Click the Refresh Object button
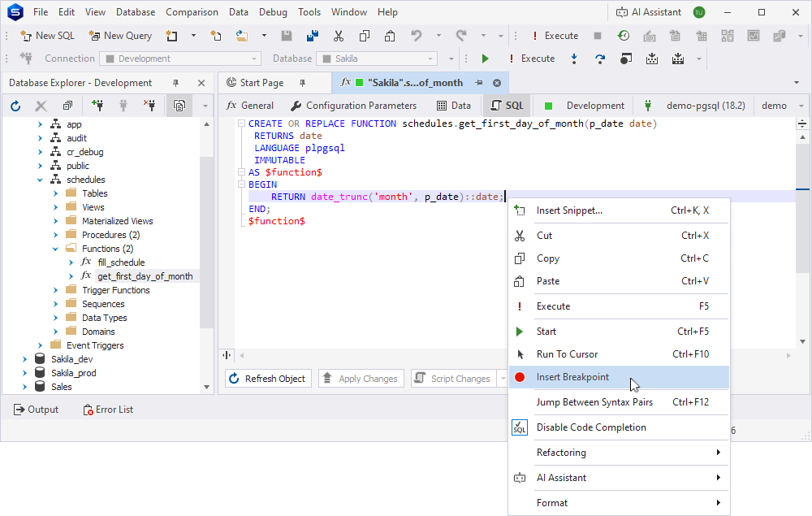 click(x=268, y=379)
